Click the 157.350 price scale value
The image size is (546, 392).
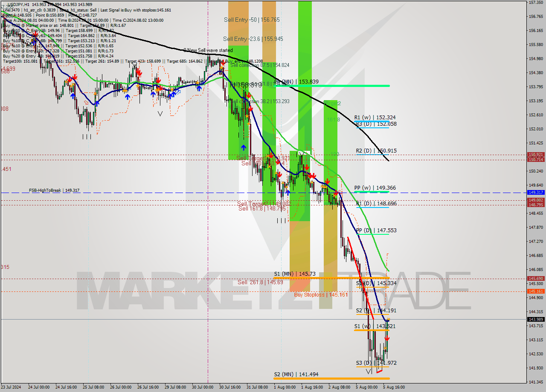pos(536,3)
